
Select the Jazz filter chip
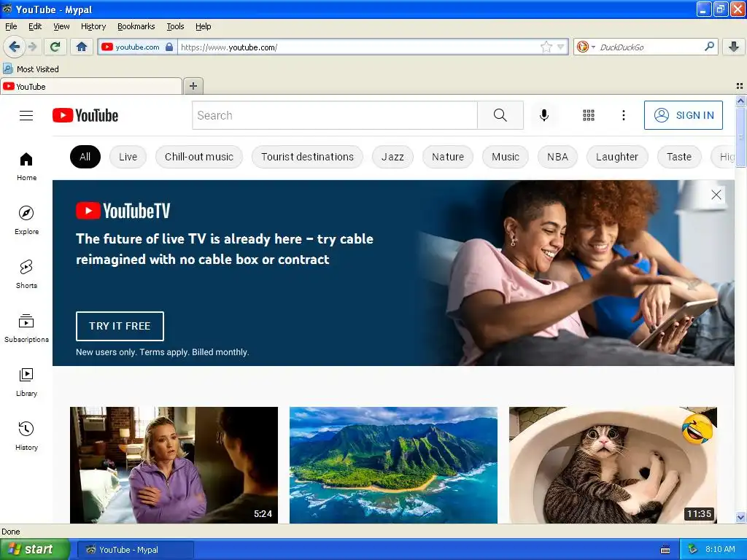pyautogui.click(x=392, y=157)
